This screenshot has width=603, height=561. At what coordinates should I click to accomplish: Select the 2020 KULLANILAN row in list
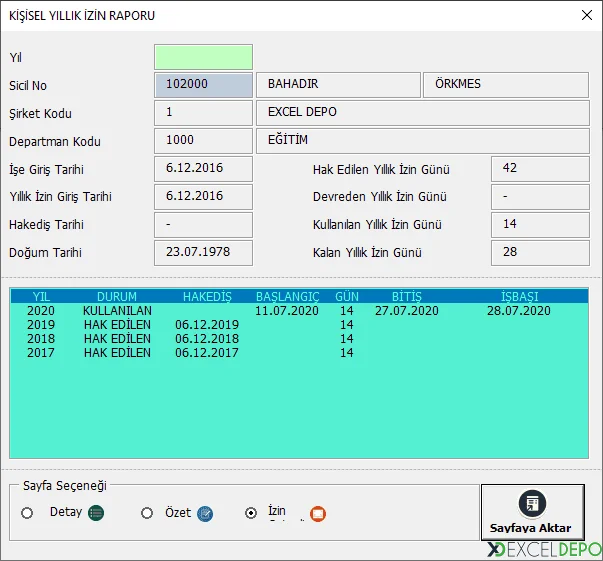pos(298,311)
